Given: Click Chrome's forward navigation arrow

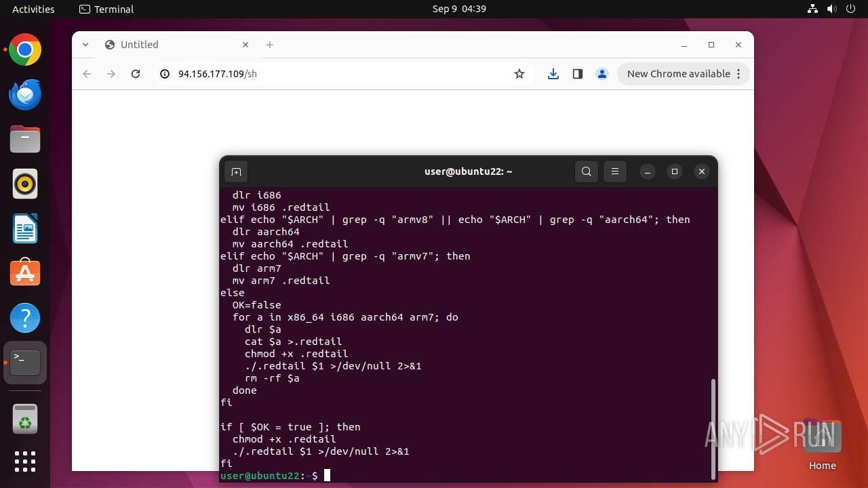Looking at the screenshot, I should (x=111, y=74).
